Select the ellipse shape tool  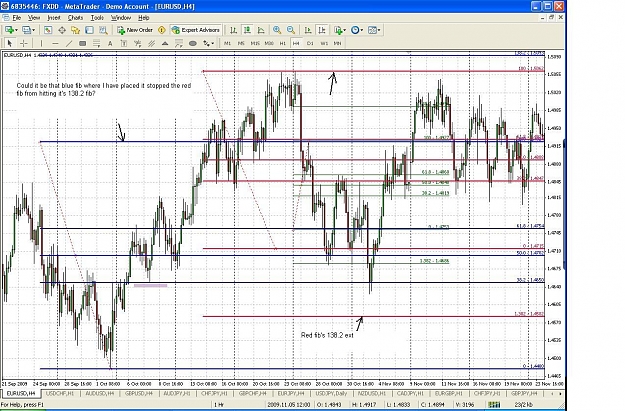(193, 43)
